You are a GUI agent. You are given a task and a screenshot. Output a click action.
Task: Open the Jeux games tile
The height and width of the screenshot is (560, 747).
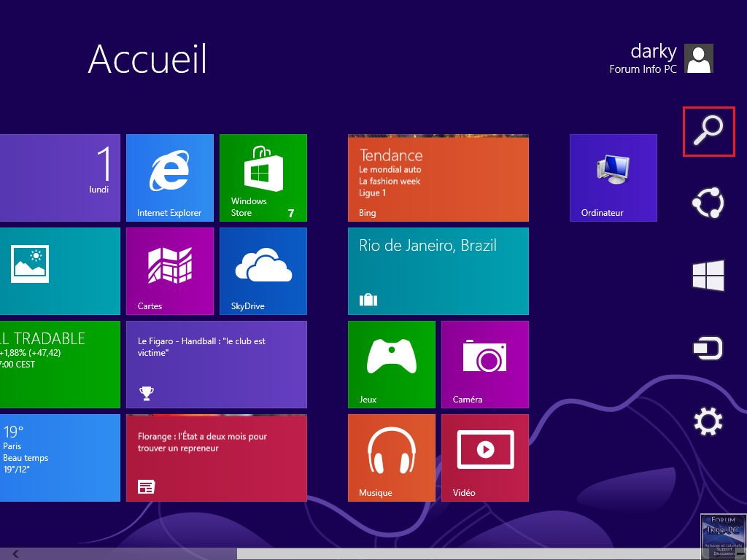tap(392, 365)
